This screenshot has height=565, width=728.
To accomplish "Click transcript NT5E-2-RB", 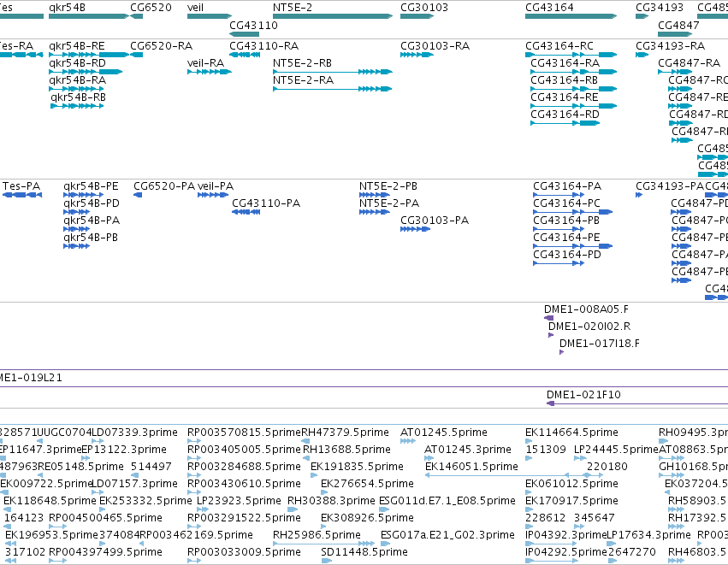I will point(333,72).
